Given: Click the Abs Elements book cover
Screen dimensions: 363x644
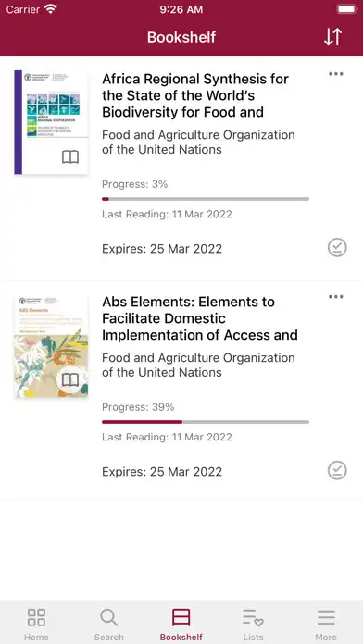Looking at the screenshot, I should tap(51, 347).
